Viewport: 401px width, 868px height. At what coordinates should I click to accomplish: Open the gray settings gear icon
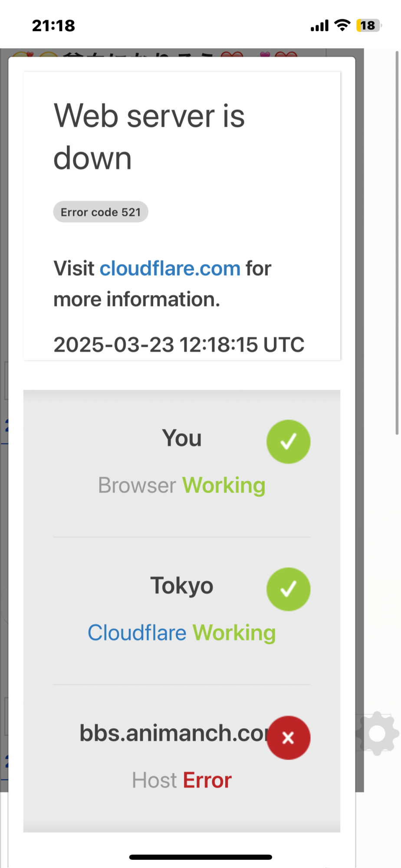377,733
